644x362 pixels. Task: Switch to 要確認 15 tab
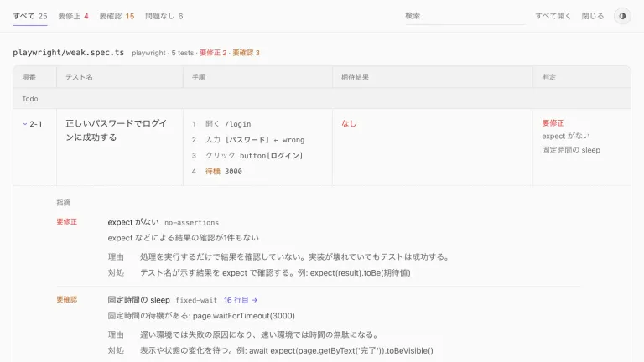click(x=117, y=16)
